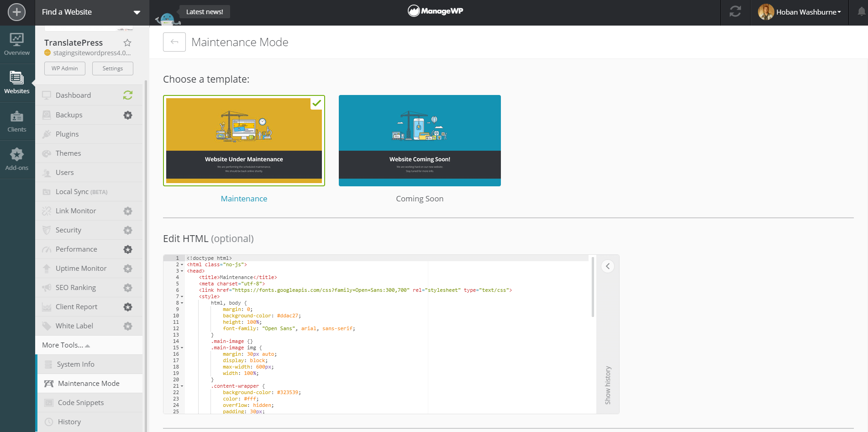868x432 pixels.
Task: Click the HTML editor vertical scrollbar
Action: [593, 288]
